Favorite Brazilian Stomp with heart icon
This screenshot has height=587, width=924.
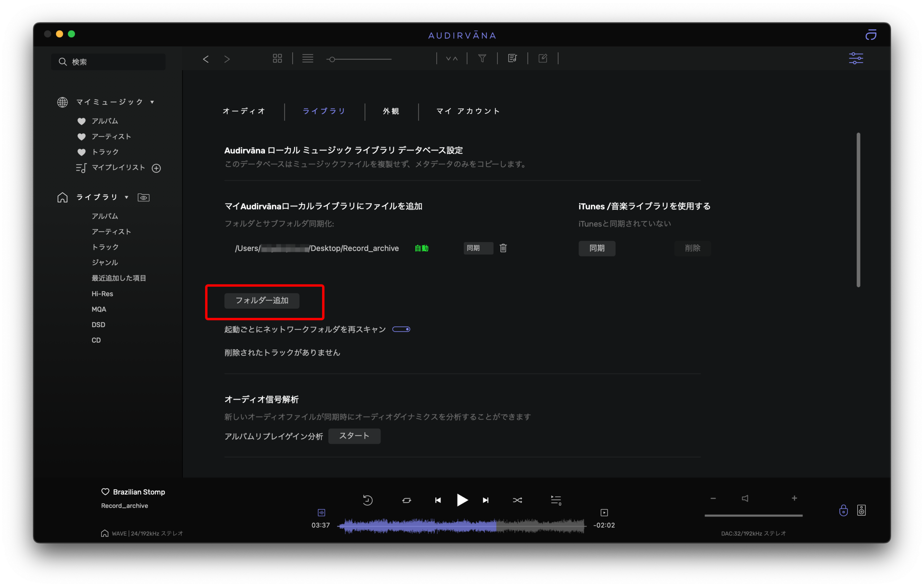(105, 491)
